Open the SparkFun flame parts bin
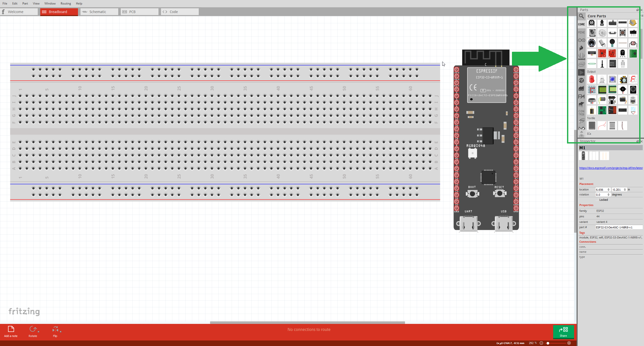Screen dimensions: 644x346 [x=581, y=48]
